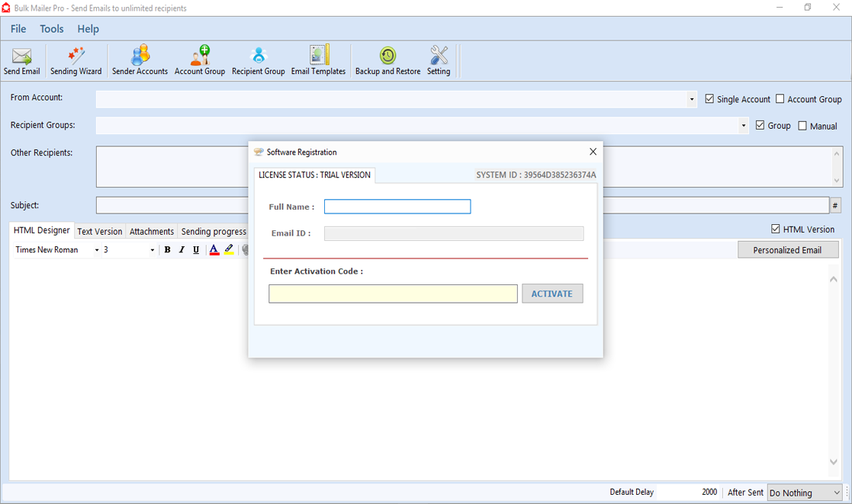
Task: Open Email Templates
Action: (x=318, y=60)
